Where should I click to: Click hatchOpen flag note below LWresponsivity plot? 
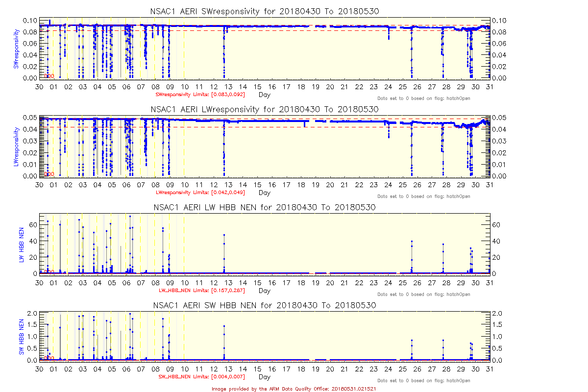tap(423, 196)
